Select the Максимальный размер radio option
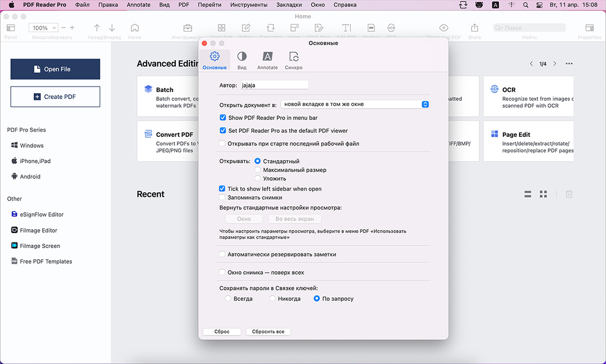Image resolution: width=606 pixels, height=364 pixels. pos(258,170)
